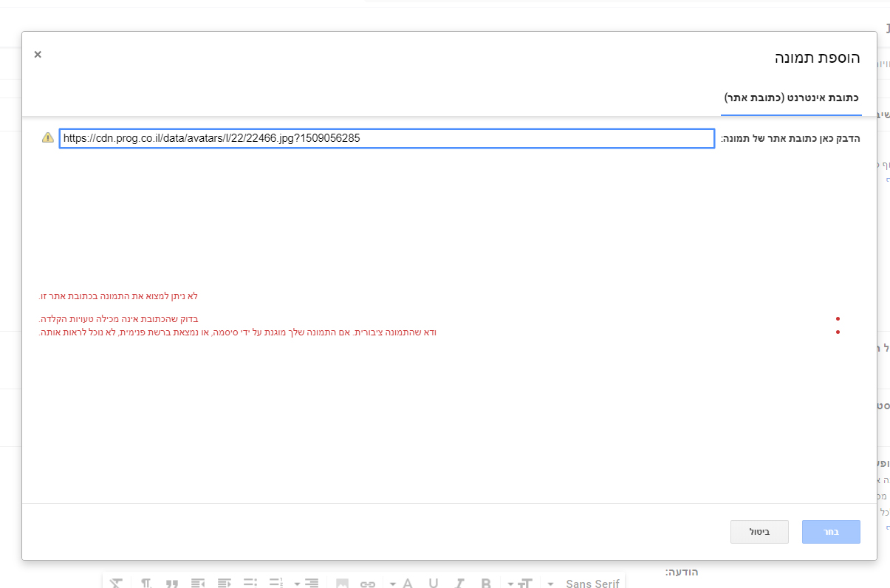Click the insert link icon in toolbar
This screenshot has width=890, height=588.
[x=367, y=584]
